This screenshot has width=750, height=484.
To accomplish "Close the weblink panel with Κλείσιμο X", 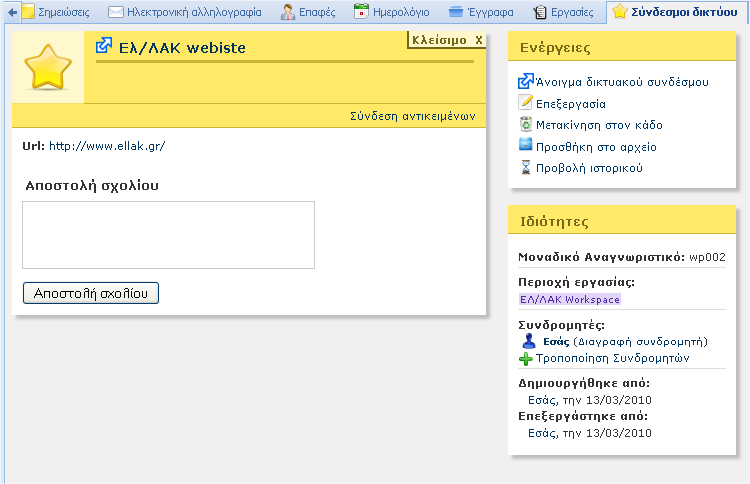I will [447, 40].
